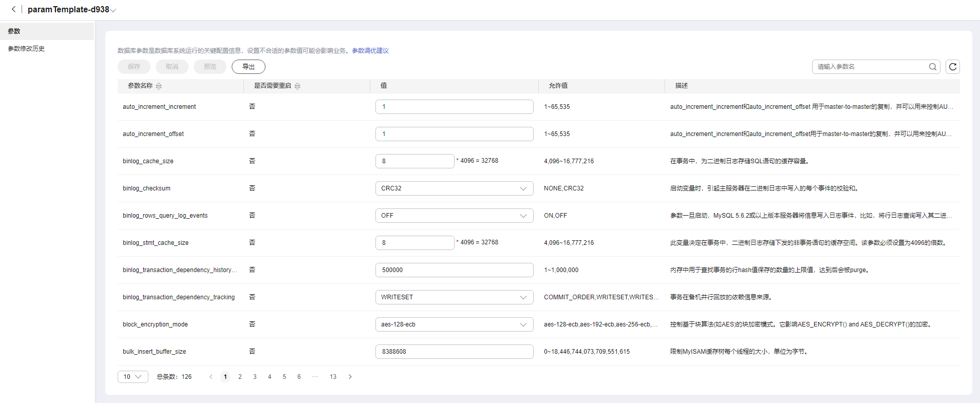This screenshot has height=403, width=980.
Task: Click the binlog_rows_query_log_events parameter name
Action: tap(165, 216)
